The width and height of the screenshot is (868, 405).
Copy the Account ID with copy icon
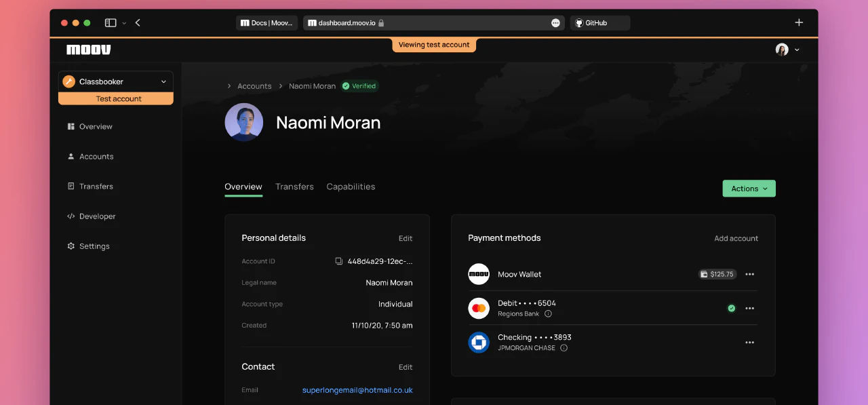[x=339, y=261]
